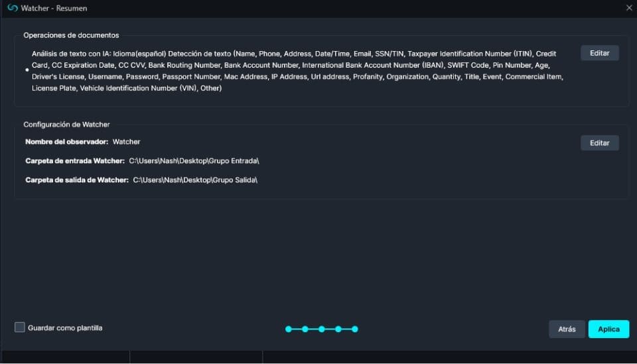Click the Grupo Entrada input folder path

pos(194,161)
